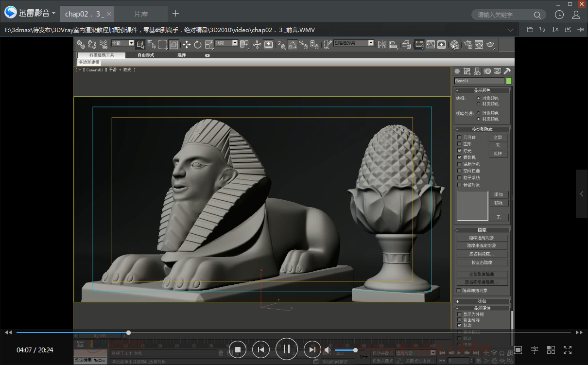Toggle the Percent Snap icon
This screenshot has height=365, width=588.
(303, 45)
